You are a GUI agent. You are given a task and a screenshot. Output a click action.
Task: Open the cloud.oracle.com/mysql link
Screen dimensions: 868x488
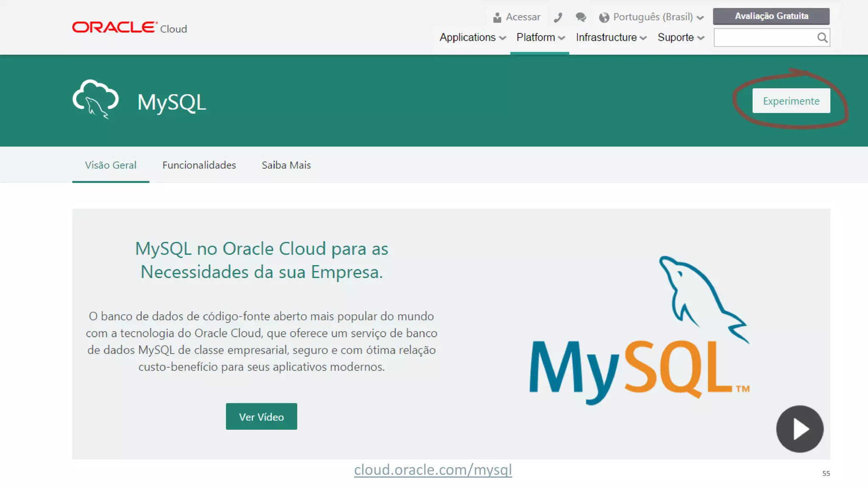(433, 469)
